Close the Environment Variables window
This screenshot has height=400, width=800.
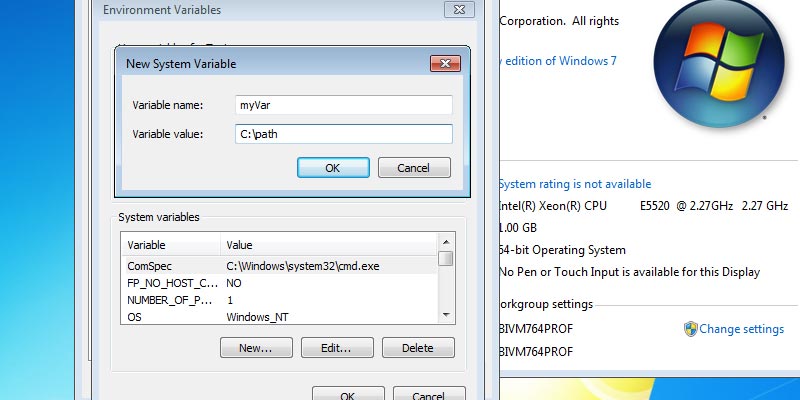pos(457,10)
